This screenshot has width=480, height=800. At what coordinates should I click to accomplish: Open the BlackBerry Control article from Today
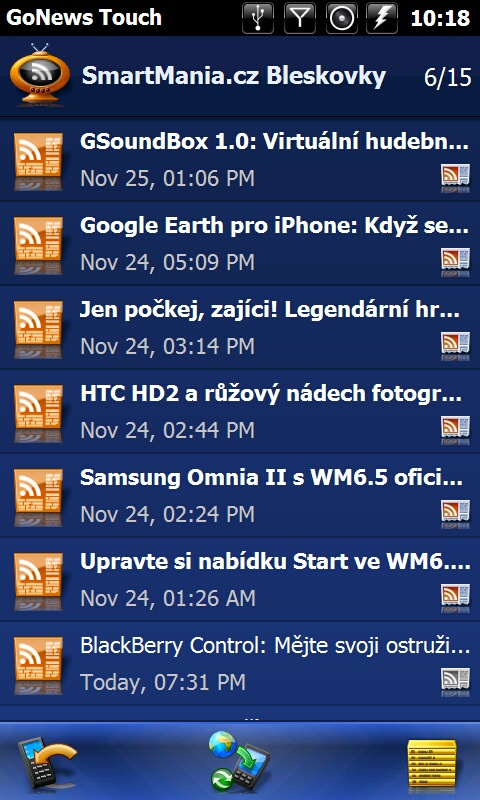pos(240,664)
